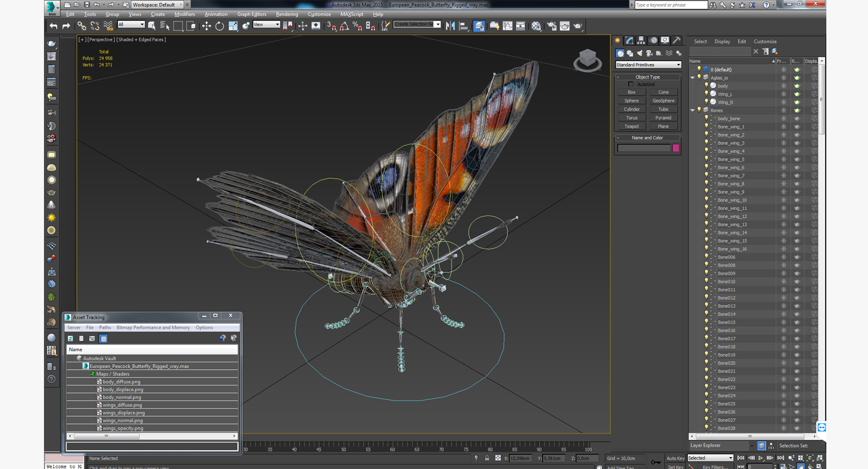Activate the Select and Move tool
Image resolution: width=868 pixels, height=469 pixels.
coord(206,26)
